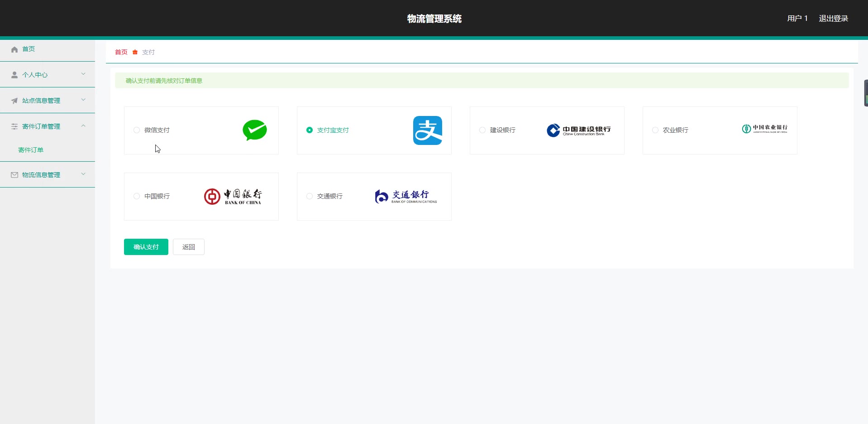
Task: Click the home icon in the sidebar
Action: click(x=14, y=49)
